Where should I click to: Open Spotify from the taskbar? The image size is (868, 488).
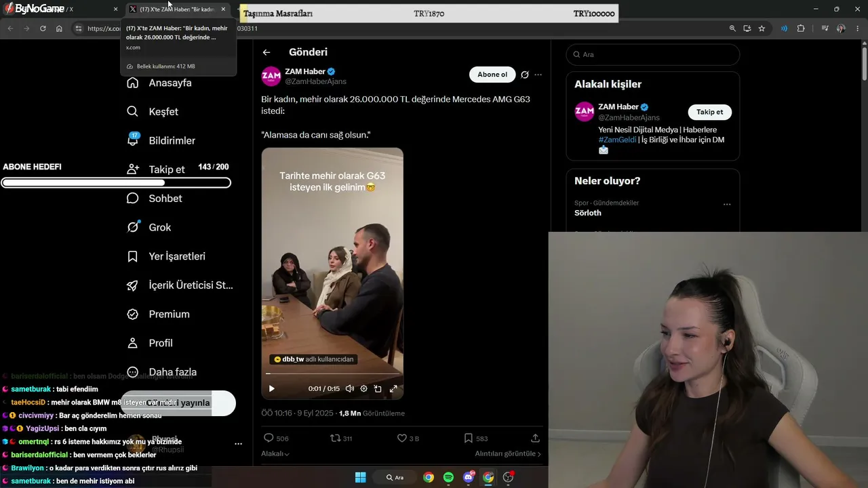[448, 477]
